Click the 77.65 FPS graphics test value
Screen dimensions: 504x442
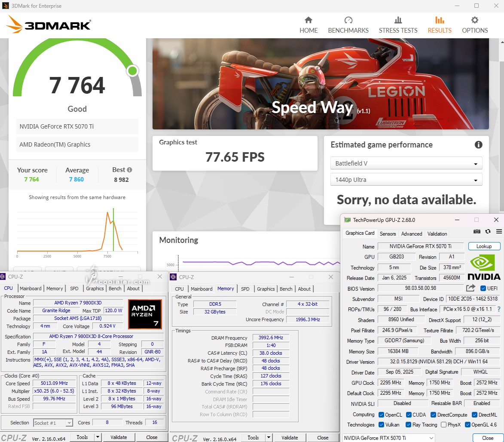pos(235,157)
